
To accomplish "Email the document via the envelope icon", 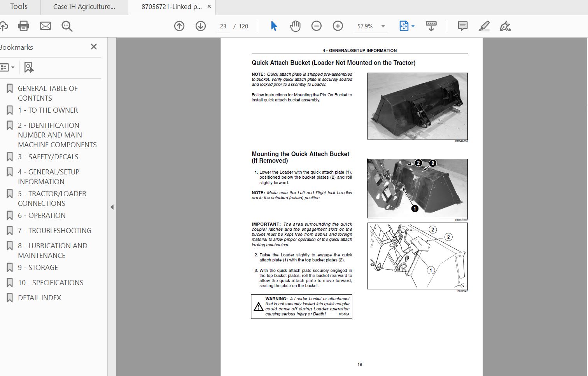I will pos(45,26).
